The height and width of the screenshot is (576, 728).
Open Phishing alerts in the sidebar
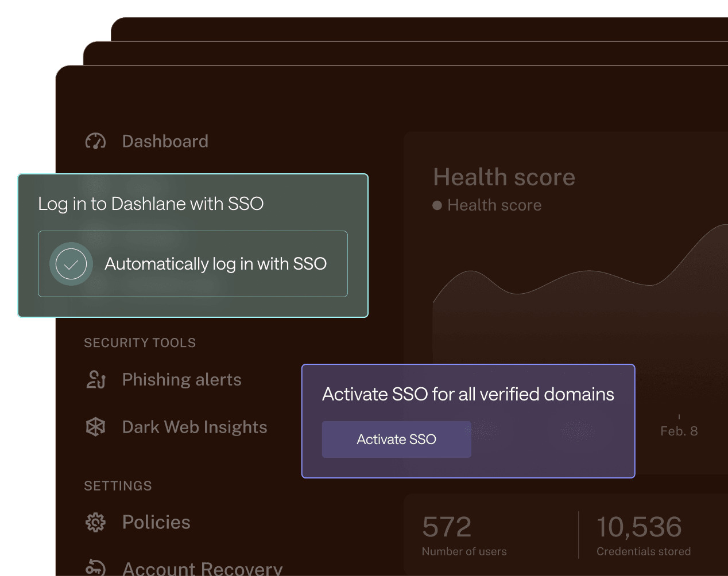[181, 379]
